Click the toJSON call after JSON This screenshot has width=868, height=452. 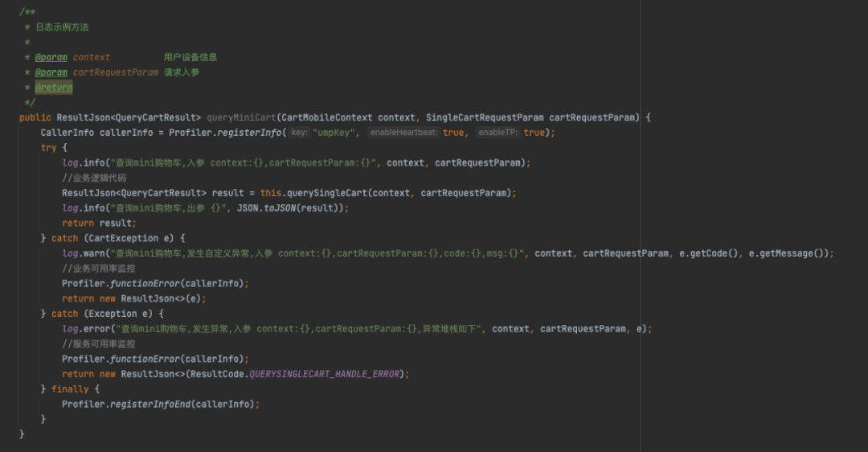280,208
